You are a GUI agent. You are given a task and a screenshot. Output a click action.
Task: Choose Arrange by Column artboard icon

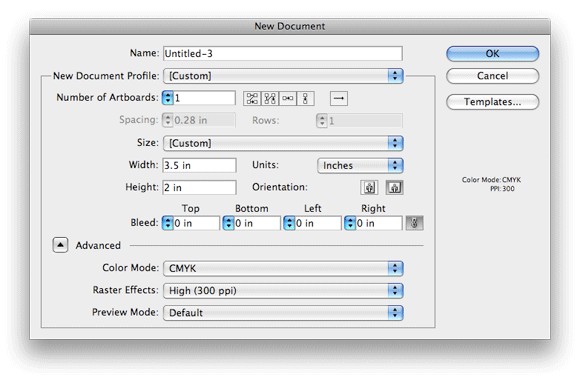[306, 98]
